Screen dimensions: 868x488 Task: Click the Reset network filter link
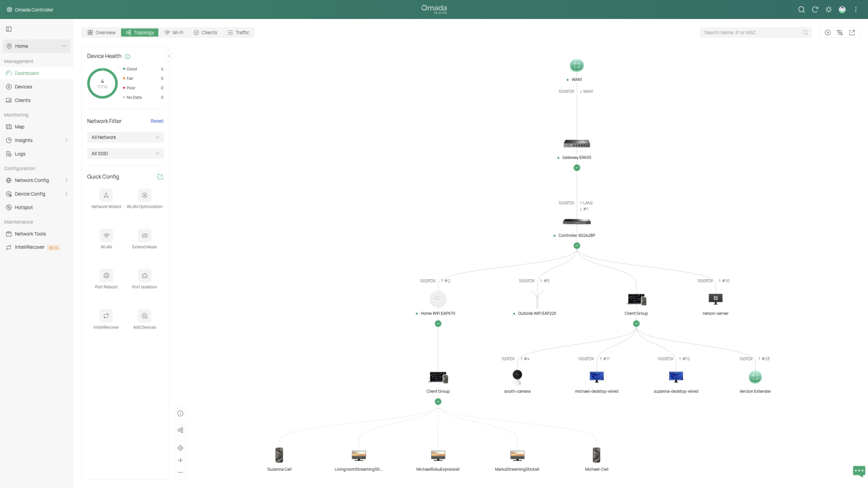157,121
